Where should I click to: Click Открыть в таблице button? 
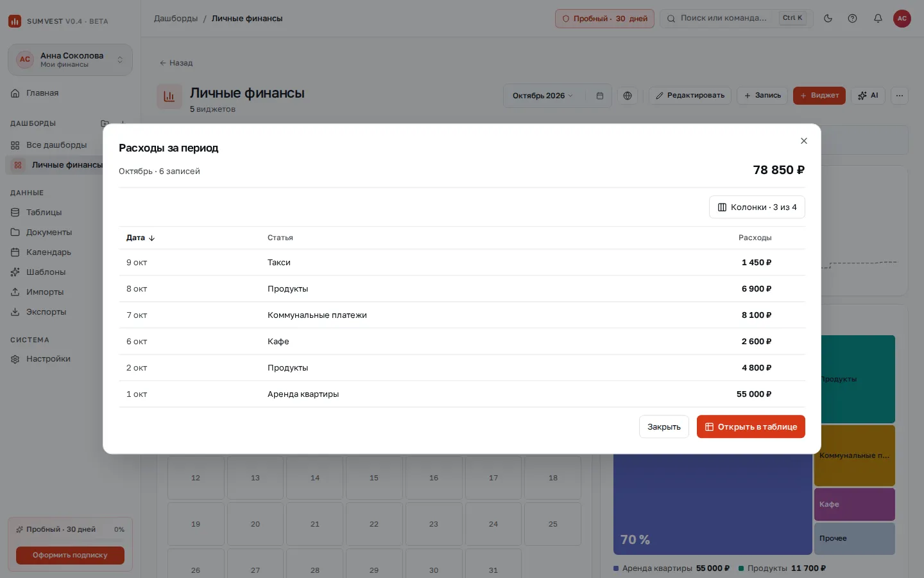[751, 426]
